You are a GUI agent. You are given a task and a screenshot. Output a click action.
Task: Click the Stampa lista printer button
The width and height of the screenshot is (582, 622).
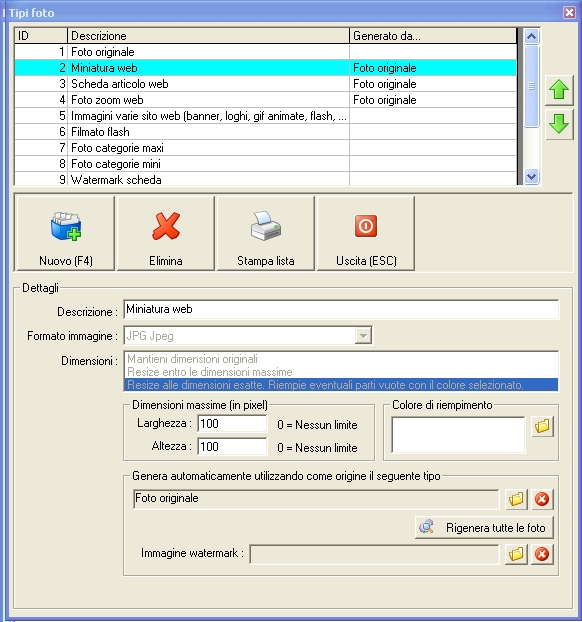(x=266, y=234)
